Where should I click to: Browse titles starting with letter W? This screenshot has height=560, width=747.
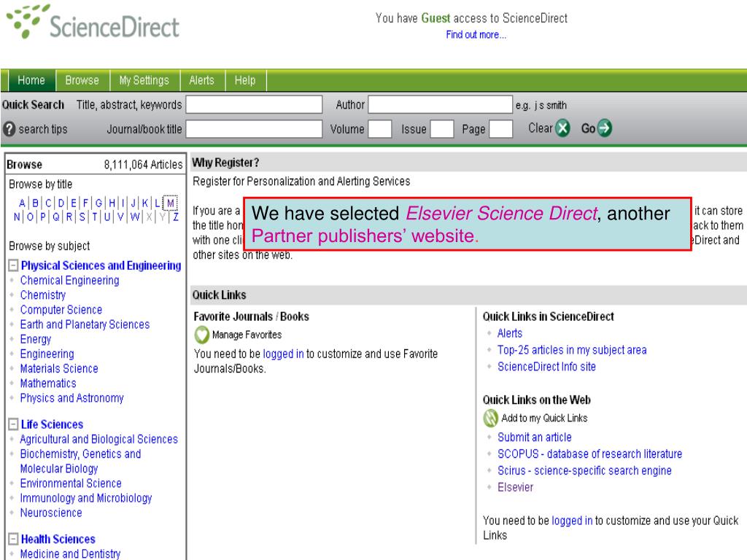[x=135, y=217]
